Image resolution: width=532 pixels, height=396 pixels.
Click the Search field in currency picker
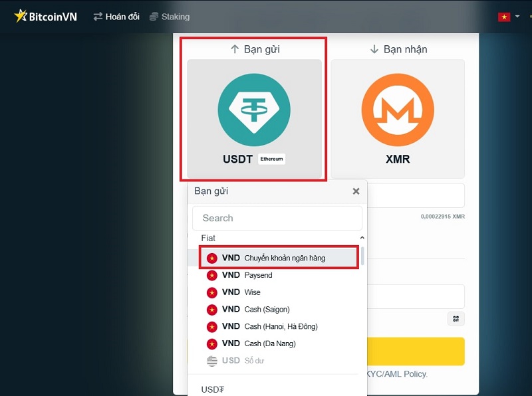tap(277, 218)
